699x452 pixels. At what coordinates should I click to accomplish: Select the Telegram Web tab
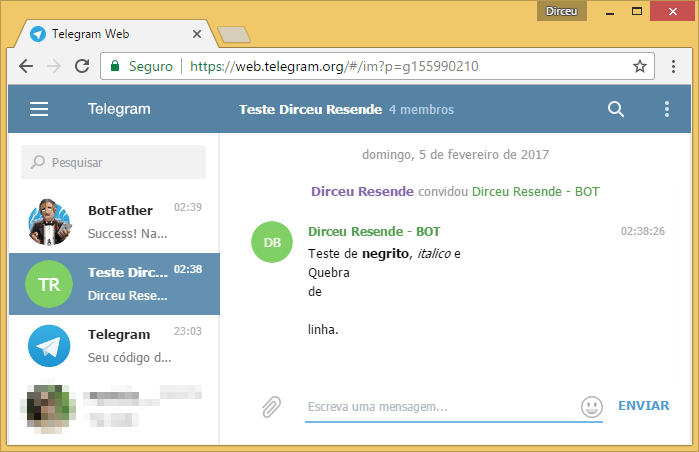[x=116, y=34]
